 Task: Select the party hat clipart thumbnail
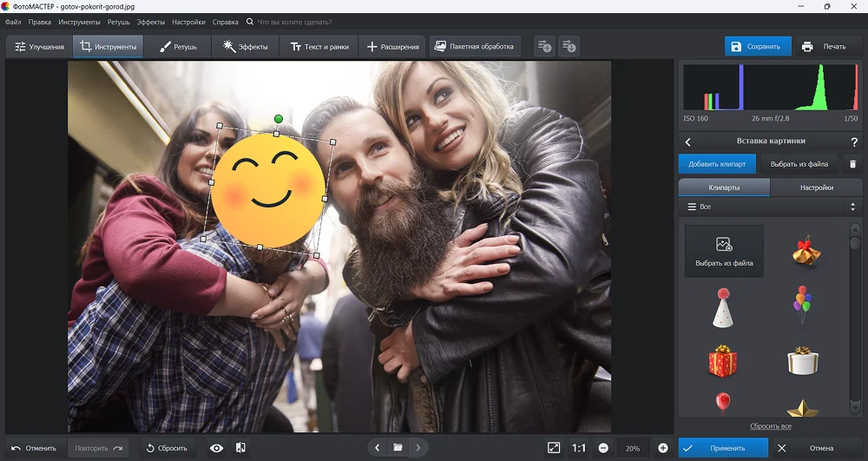(724, 308)
